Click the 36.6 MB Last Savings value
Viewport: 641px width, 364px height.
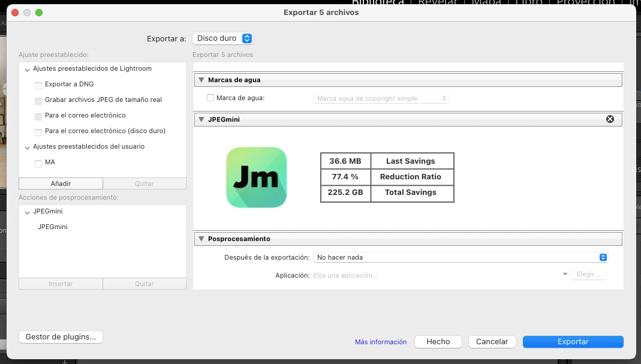point(345,161)
